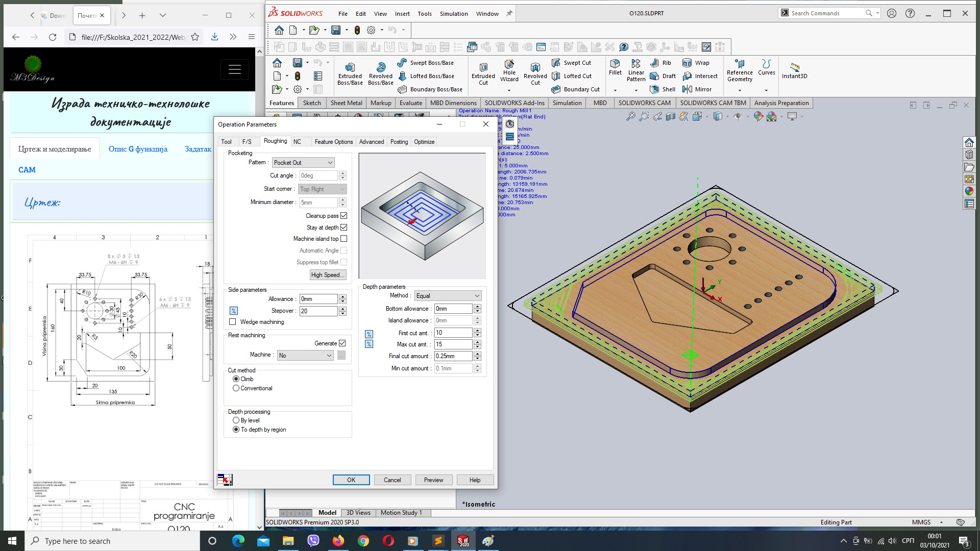This screenshot has width=980, height=551.
Task: Click the Preview button
Action: pos(433,480)
